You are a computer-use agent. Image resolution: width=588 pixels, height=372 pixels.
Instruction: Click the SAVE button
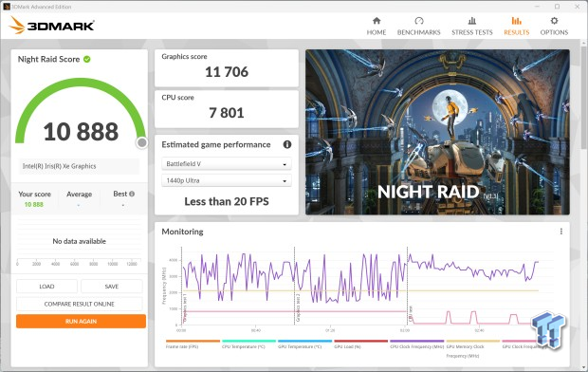tap(112, 287)
